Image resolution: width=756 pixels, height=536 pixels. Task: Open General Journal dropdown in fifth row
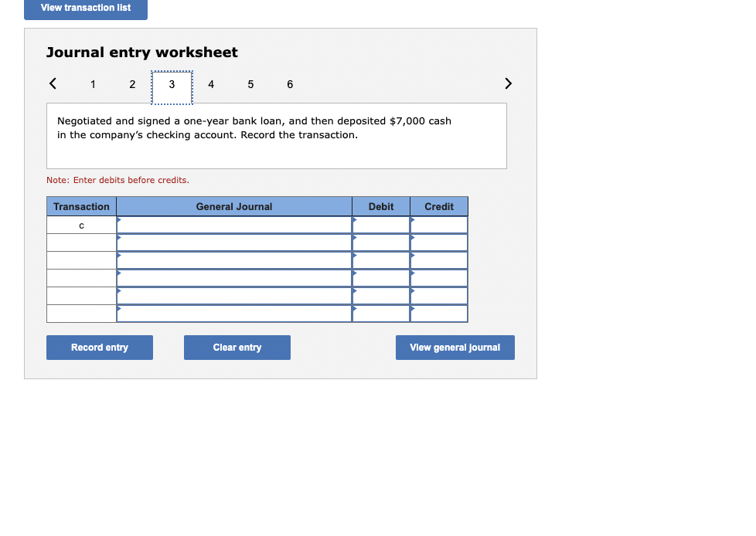coord(234,296)
